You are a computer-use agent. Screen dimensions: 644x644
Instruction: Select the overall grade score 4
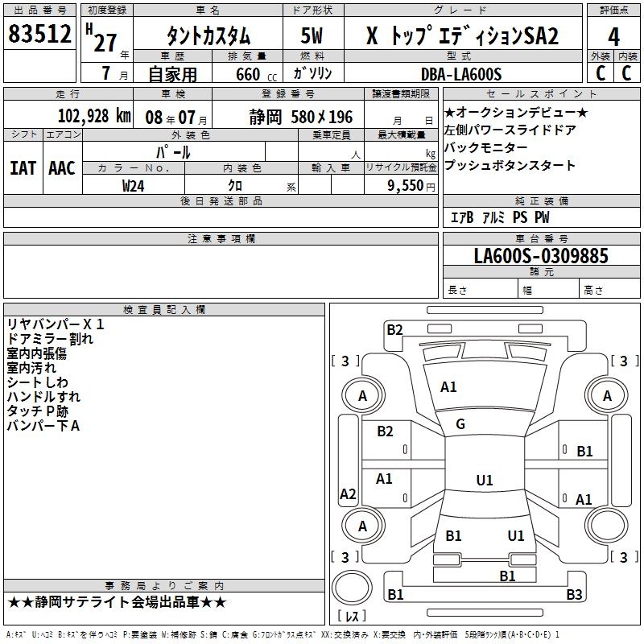[x=614, y=36]
